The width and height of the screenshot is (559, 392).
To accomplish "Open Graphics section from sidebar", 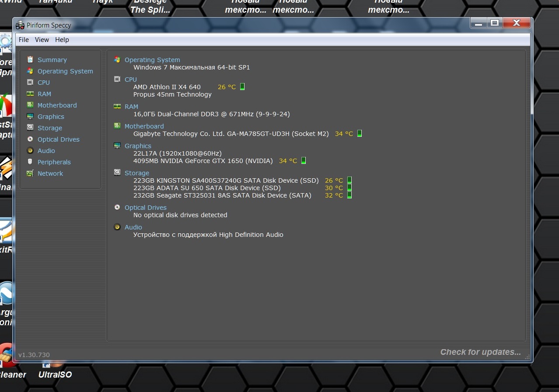I will [51, 117].
